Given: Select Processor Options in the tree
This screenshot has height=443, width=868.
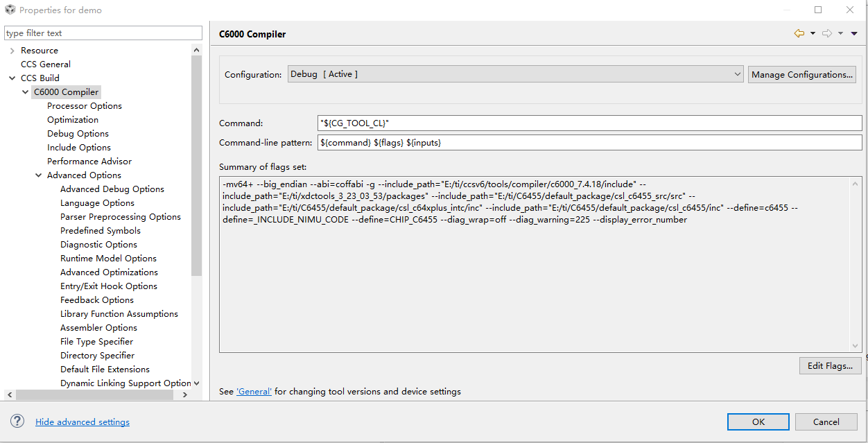Looking at the screenshot, I should pos(85,106).
